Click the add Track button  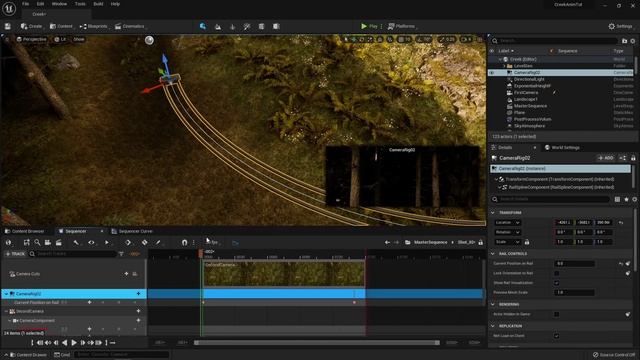[15, 254]
